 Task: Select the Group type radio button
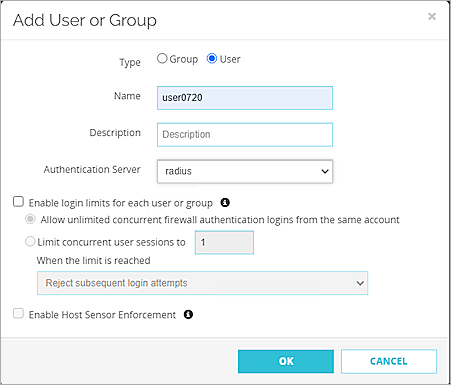click(162, 58)
